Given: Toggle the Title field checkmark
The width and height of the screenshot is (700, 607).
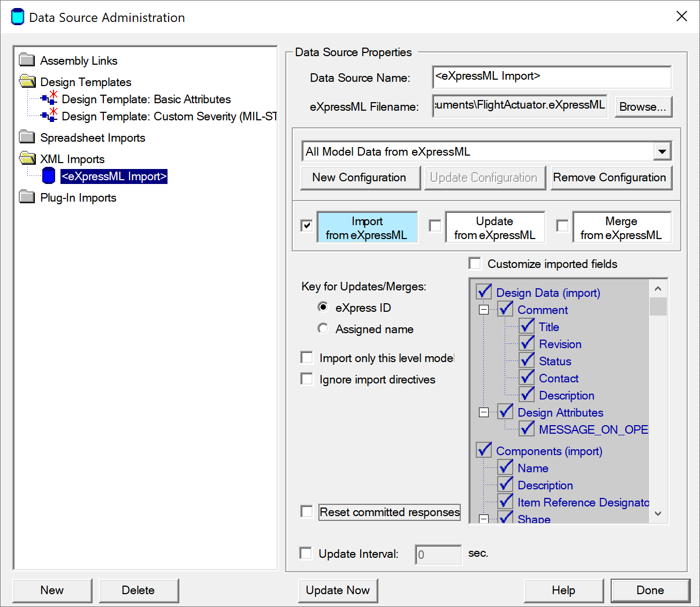Looking at the screenshot, I should [527, 326].
